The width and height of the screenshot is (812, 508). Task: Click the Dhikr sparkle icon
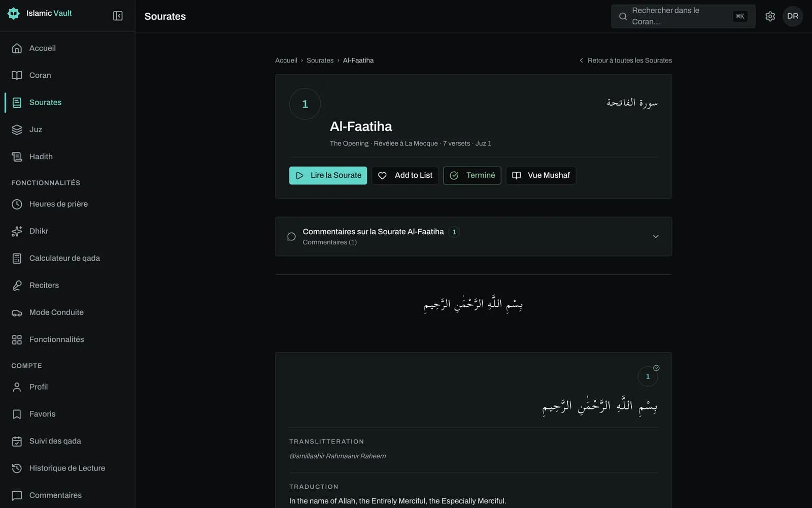point(17,231)
